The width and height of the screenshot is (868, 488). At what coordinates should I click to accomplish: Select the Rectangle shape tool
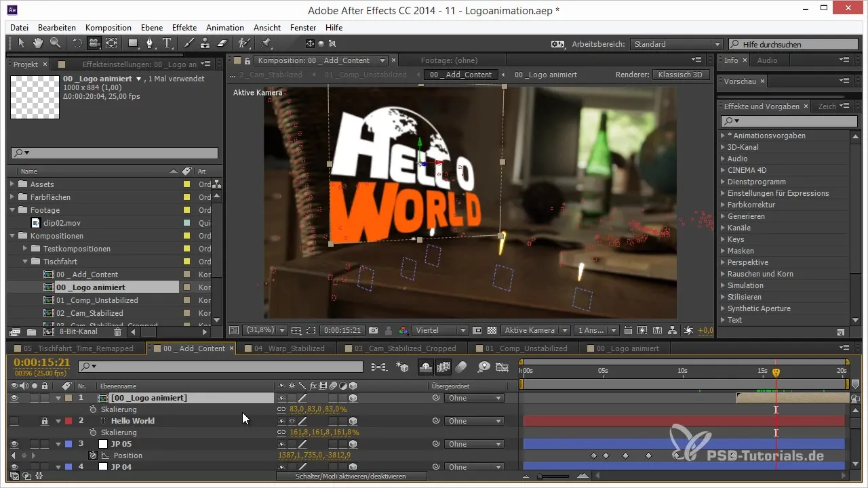pyautogui.click(x=133, y=43)
